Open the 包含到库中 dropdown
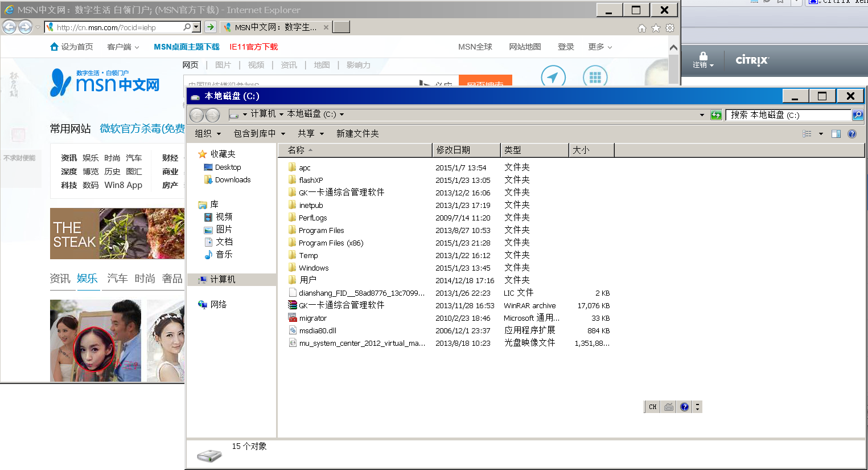 pyautogui.click(x=260, y=133)
